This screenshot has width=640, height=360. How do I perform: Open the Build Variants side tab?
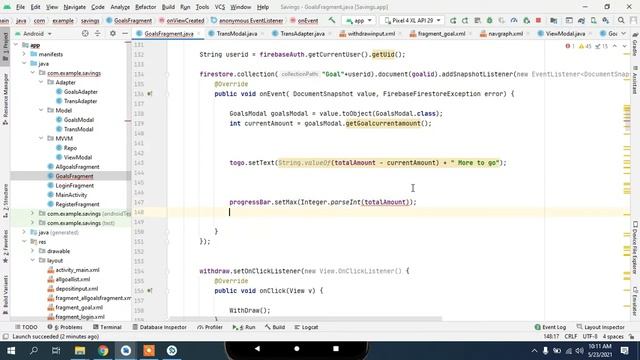click(5, 294)
